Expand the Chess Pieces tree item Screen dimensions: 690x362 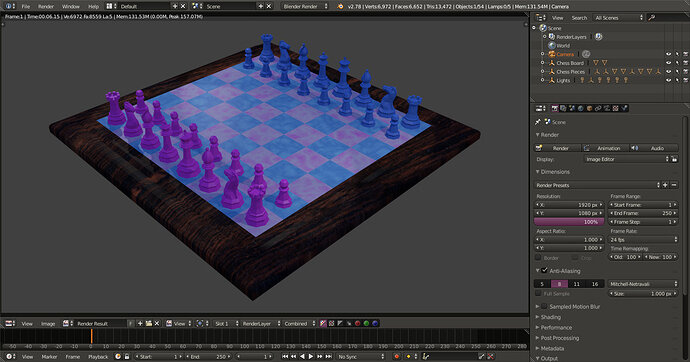tap(543, 72)
